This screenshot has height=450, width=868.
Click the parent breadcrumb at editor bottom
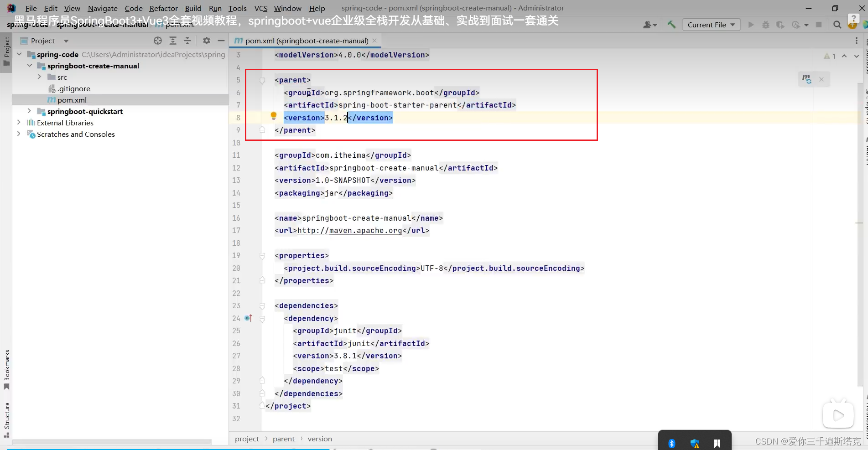tap(284, 439)
